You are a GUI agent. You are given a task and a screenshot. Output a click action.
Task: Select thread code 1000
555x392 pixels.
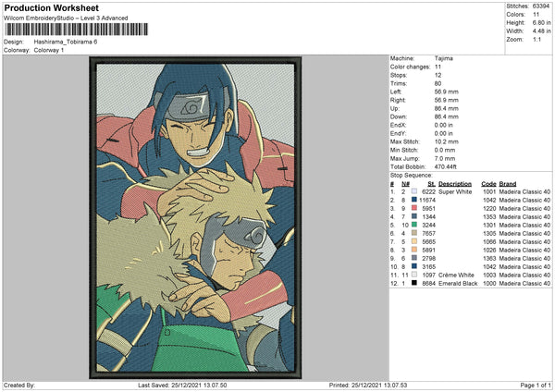489,284
